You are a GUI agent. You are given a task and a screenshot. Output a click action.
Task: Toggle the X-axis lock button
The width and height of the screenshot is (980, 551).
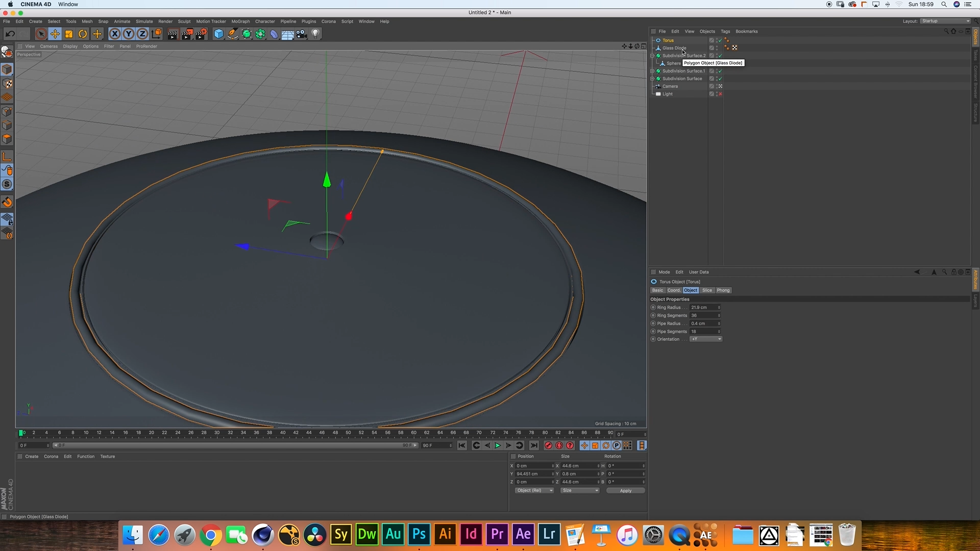tap(115, 34)
